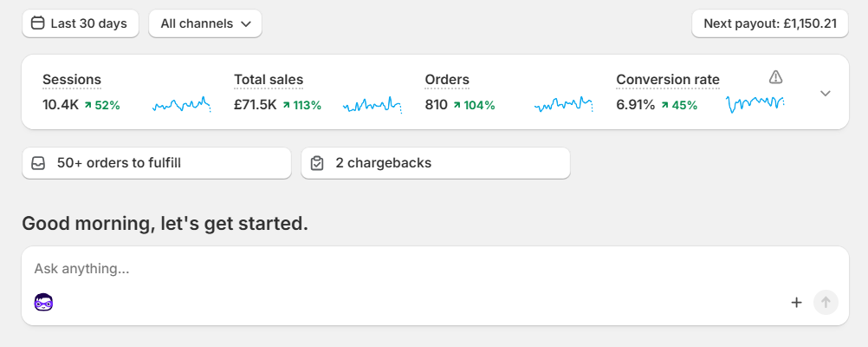Screen dimensions: 868x347
Task: Select the Sessions metric label
Action: 72,80
